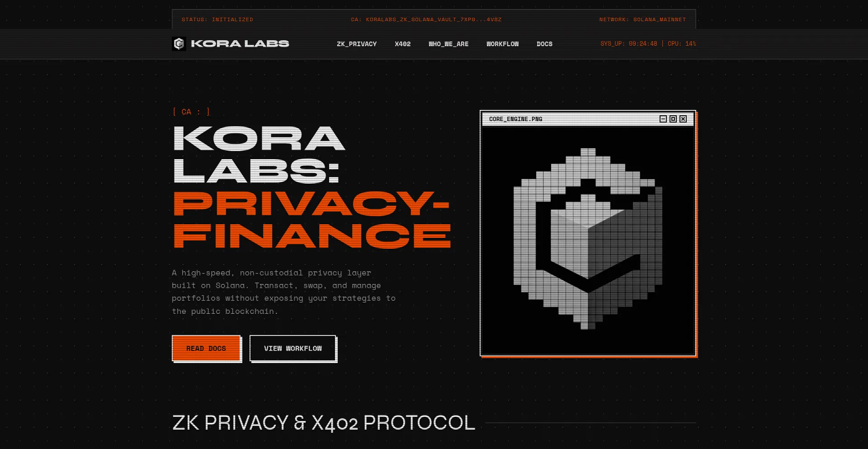
Task: Click the minimize icon on CORE_ENGINE.PNG window
Action: tap(663, 119)
